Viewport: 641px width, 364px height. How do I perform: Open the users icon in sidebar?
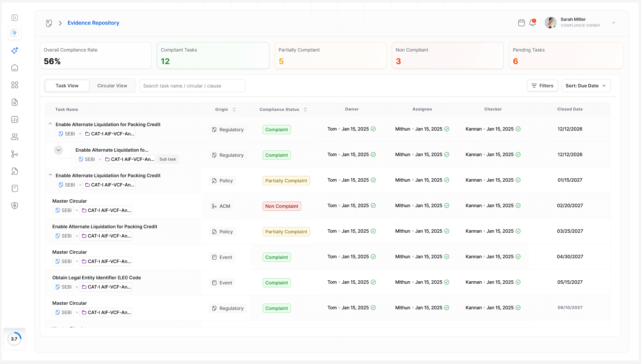15,137
